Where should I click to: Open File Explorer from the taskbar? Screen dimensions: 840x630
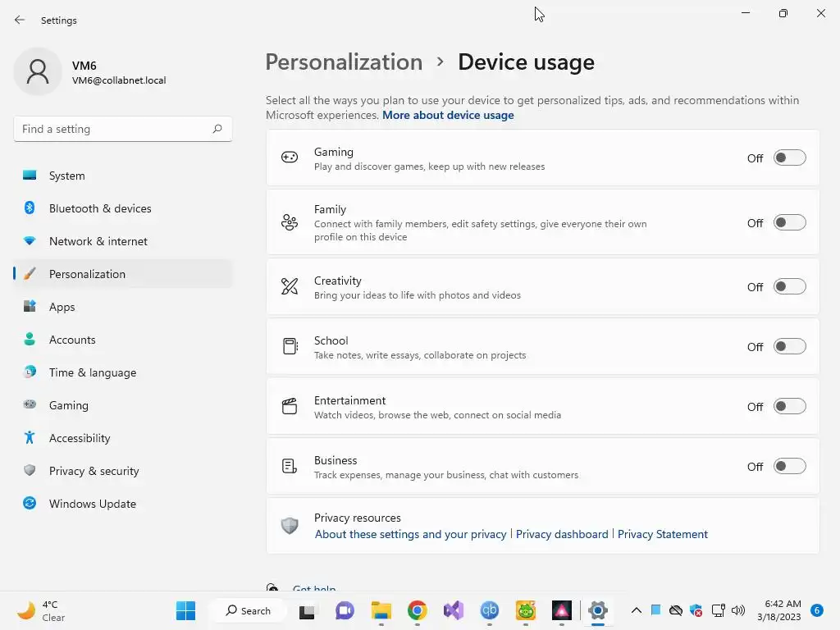tap(381, 610)
